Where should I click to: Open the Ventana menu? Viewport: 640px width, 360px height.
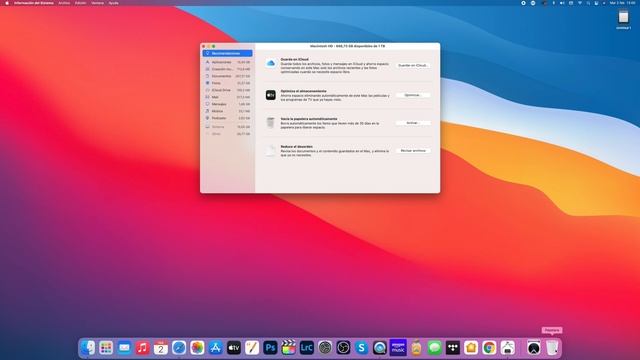point(98,3)
